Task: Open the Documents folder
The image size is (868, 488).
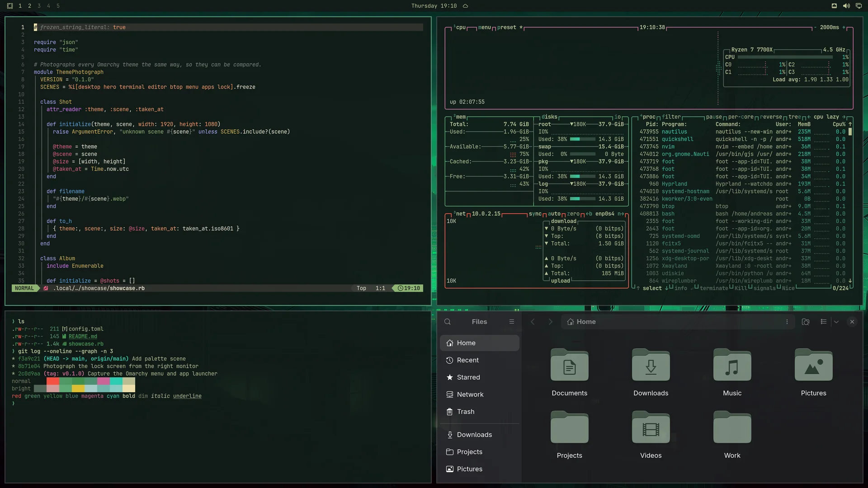Action: click(570, 373)
